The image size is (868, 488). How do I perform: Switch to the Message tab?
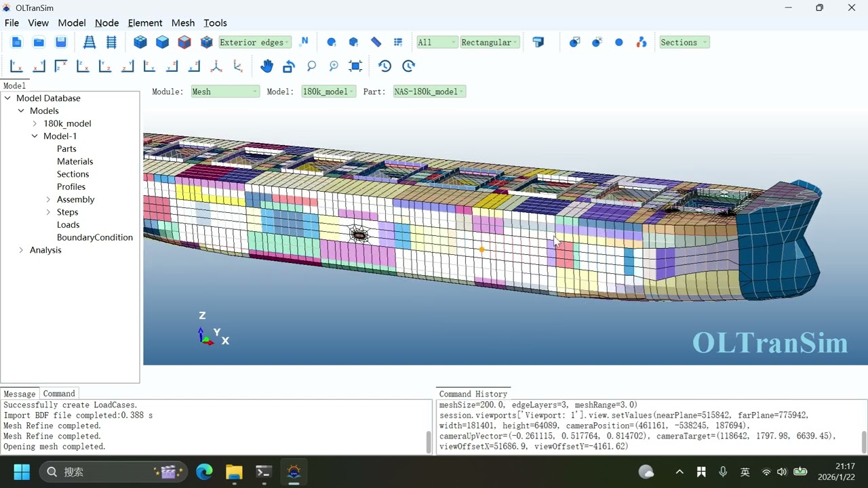pyautogui.click(x=20, y=394)
